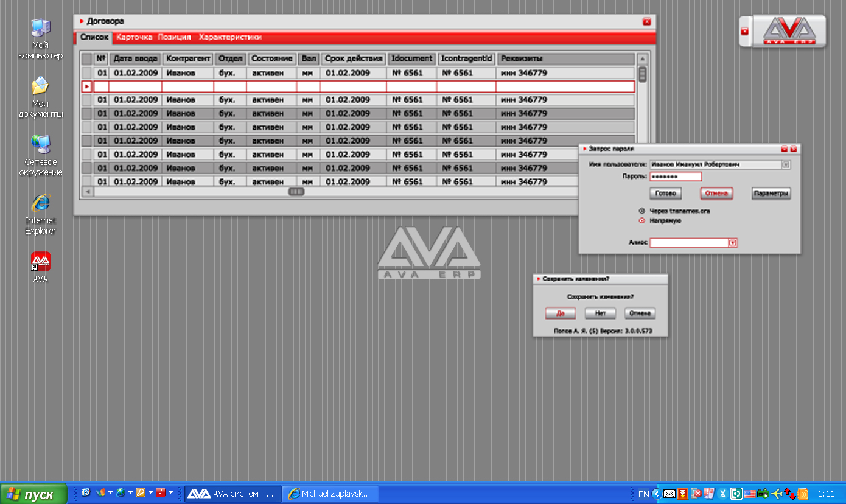846x504 pixels.
Task: Click the horizontal scrollbar thumb of the table
Action: pos(296,192)
